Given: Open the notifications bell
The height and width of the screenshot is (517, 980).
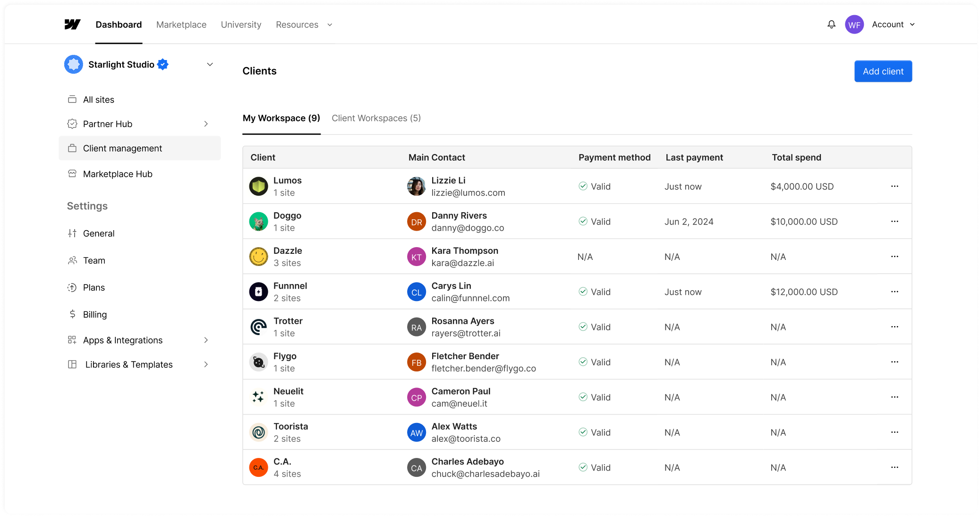Looking at the screenshot, I should point(831,25).
